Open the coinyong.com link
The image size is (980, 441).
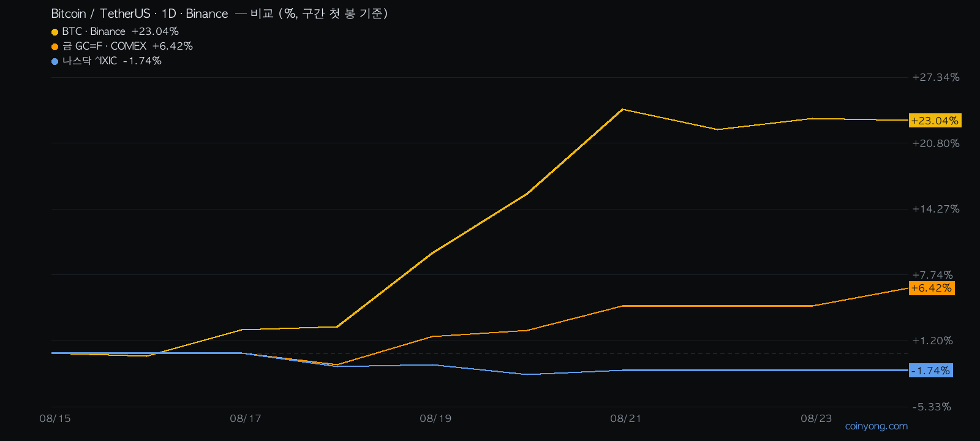pyautogui.click(x=876, y=426)
